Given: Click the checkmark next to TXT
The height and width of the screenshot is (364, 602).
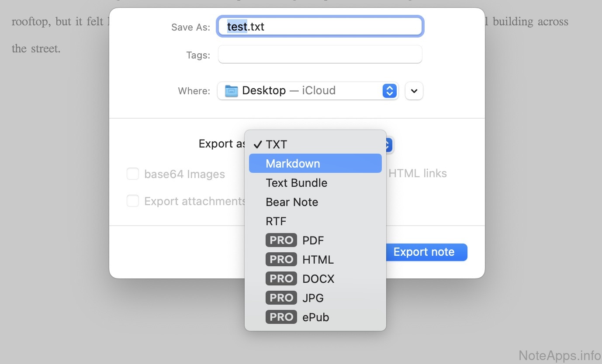Looking at the screenshot, I should pos(258,144).
